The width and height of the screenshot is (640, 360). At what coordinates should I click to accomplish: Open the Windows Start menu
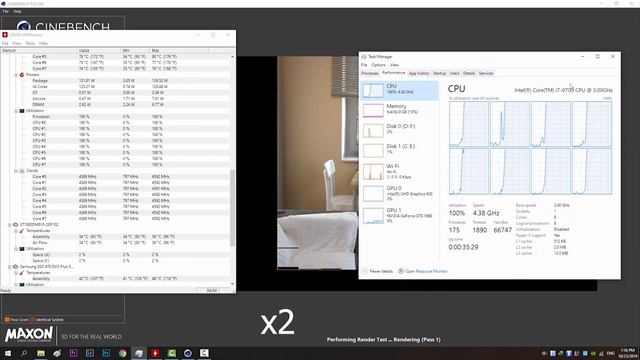[8, 353]
